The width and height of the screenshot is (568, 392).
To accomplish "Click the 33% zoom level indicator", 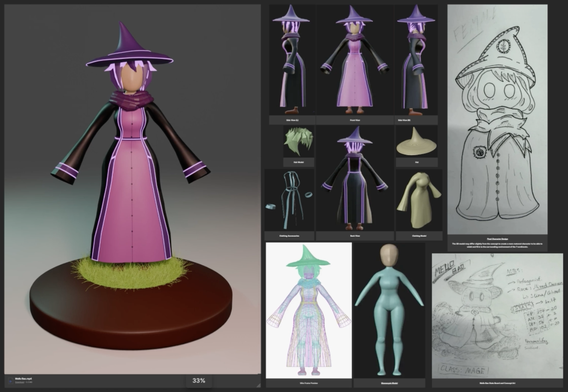I will 199,380.
